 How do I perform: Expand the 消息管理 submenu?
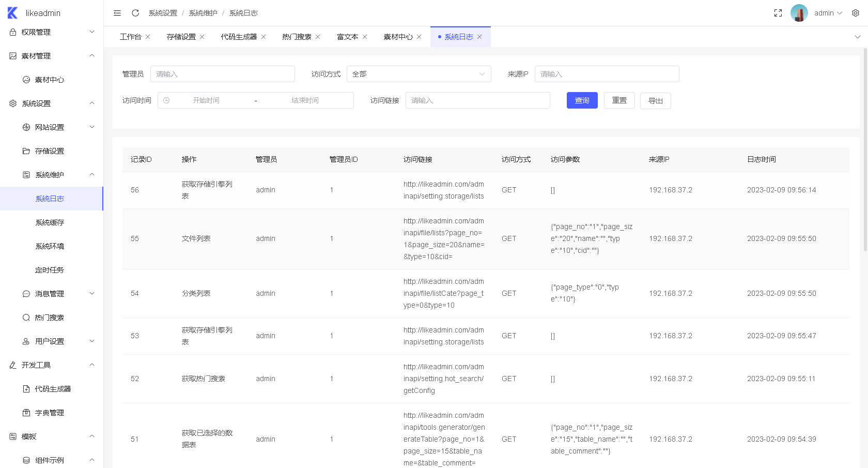pos(52,294)
